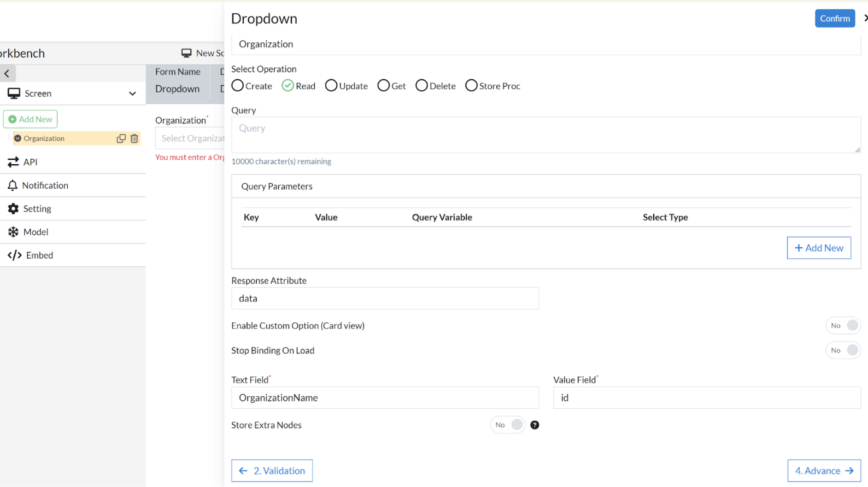Select the Dropdown form name row
Image resolution: width=868 pixels, height=487 pixels.
click(178, 89)
